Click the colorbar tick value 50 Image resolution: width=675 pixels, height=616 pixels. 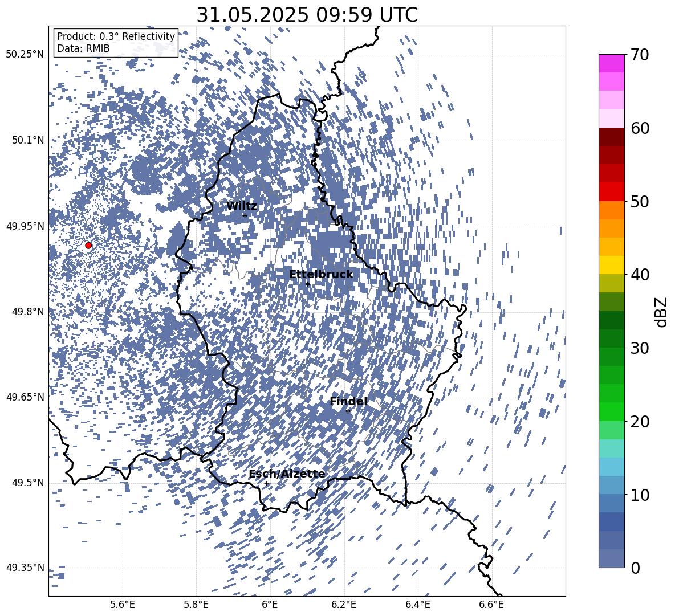pyautogui.click(x=640, y=201)
